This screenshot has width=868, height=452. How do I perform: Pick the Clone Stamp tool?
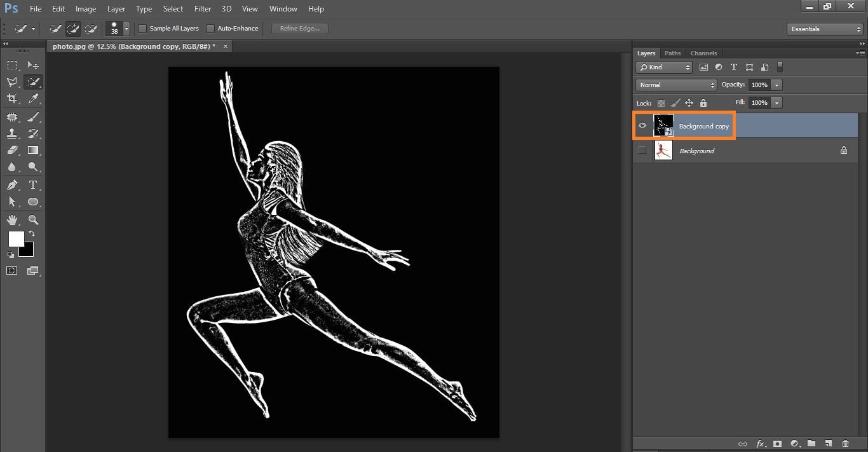tap(12, 134)
